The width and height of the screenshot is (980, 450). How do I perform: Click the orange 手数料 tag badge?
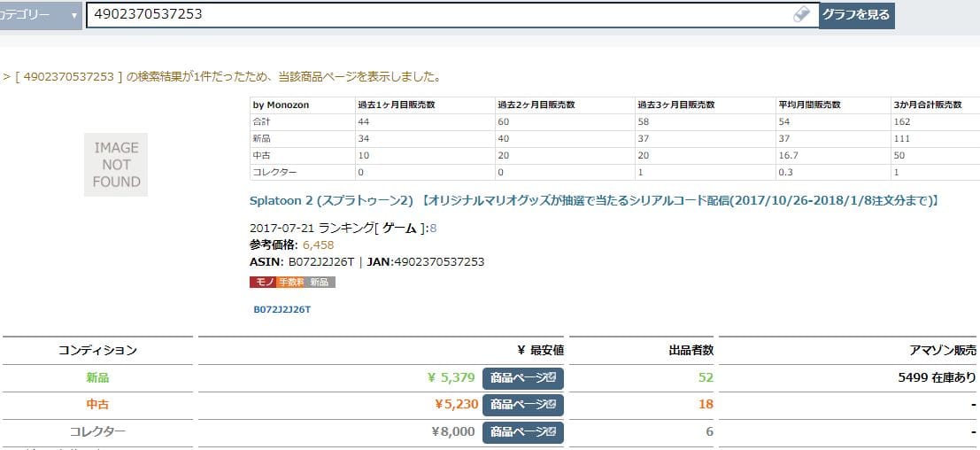[x=291, y=282]
